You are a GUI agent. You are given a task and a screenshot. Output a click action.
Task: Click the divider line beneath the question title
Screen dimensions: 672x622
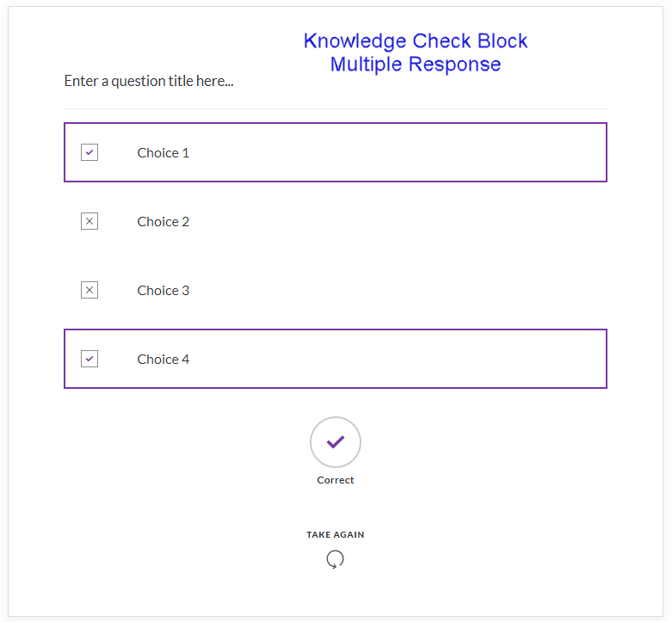(336, 109)
